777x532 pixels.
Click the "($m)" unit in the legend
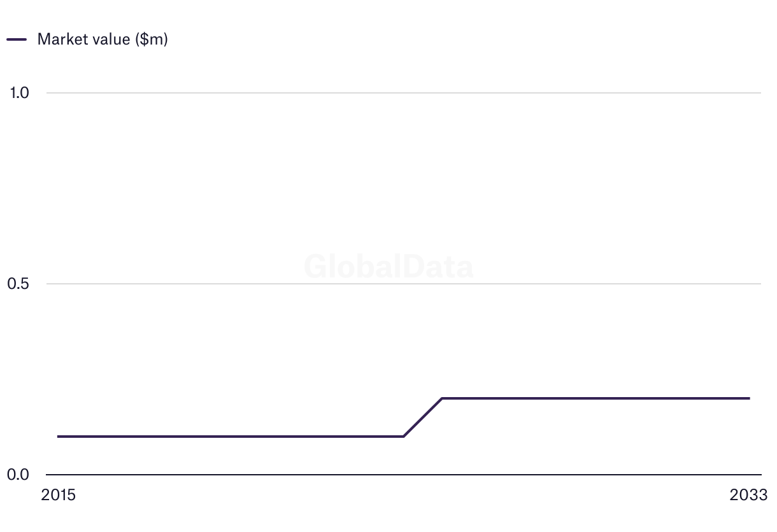point(151,39)
